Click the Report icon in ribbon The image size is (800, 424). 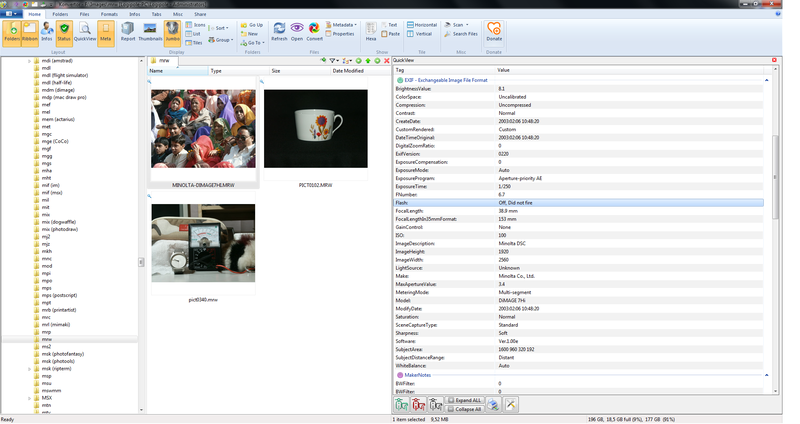coord(128,32)
